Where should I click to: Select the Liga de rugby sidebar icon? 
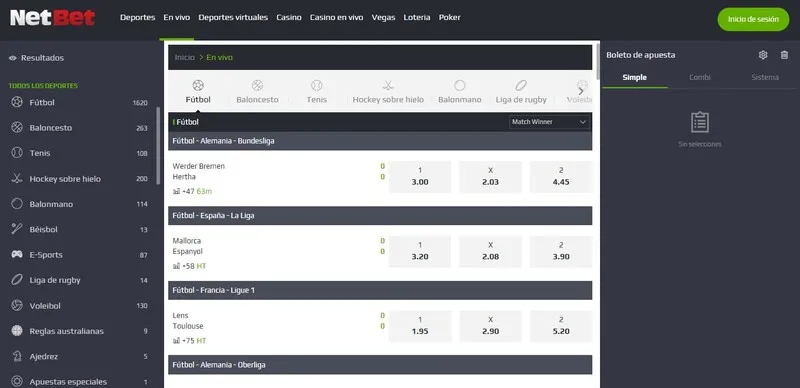(17, 280)
